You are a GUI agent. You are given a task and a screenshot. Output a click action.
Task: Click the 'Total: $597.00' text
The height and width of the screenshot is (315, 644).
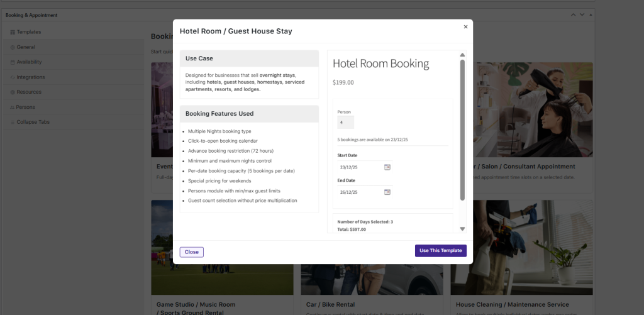pos(352,229)
